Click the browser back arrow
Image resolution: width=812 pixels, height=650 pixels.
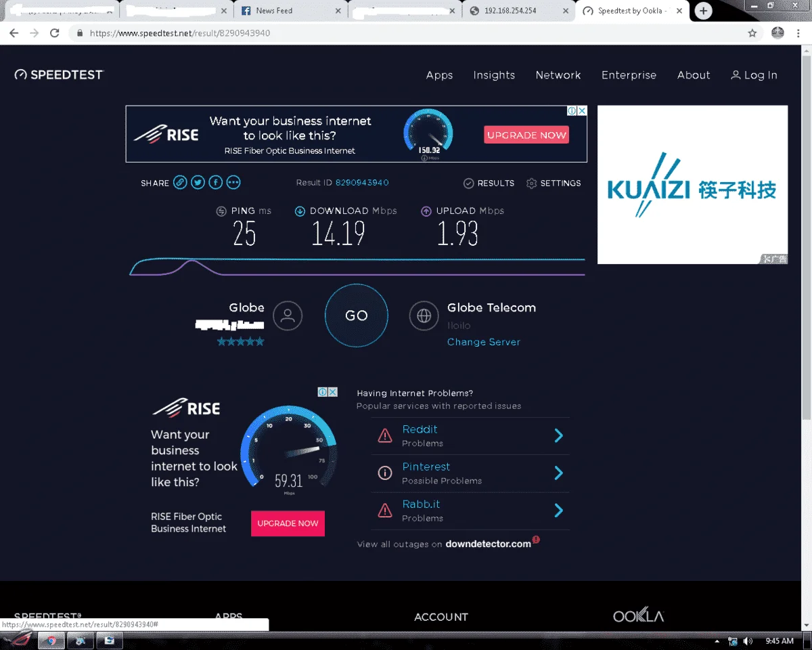[x=14, y=32]
